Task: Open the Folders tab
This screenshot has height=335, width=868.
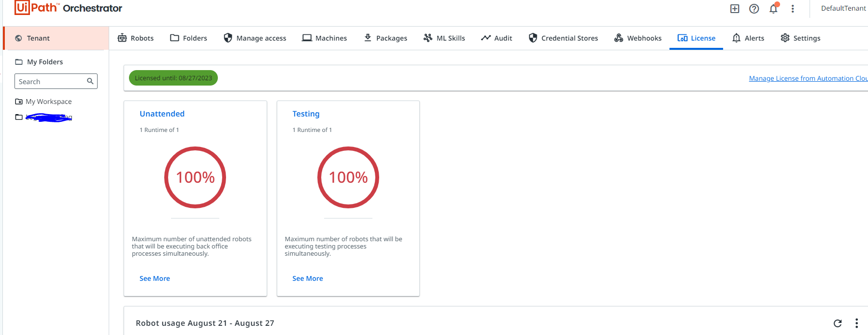Action: coord(188,38)
